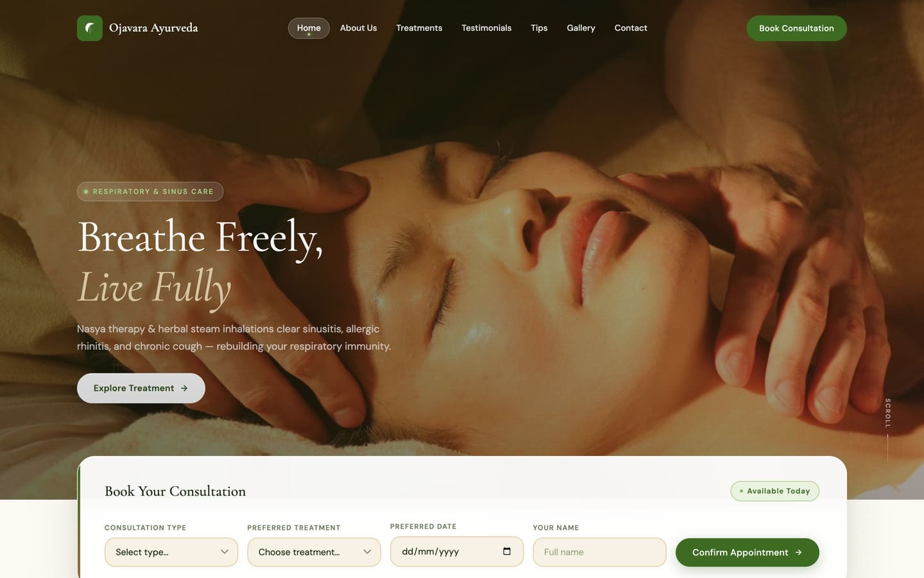Click the Preferred Date field
This screenshot has height=578, width=924.
(457, 552)
